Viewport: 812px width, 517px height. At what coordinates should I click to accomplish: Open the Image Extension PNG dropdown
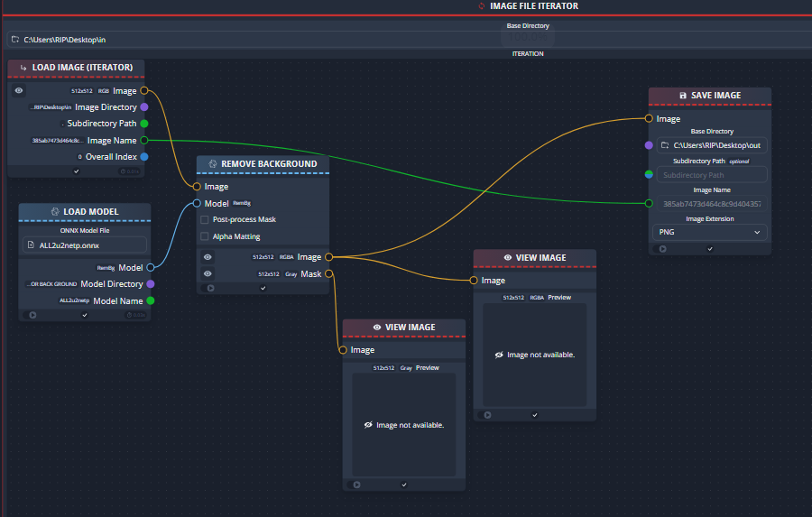point(709,232)
